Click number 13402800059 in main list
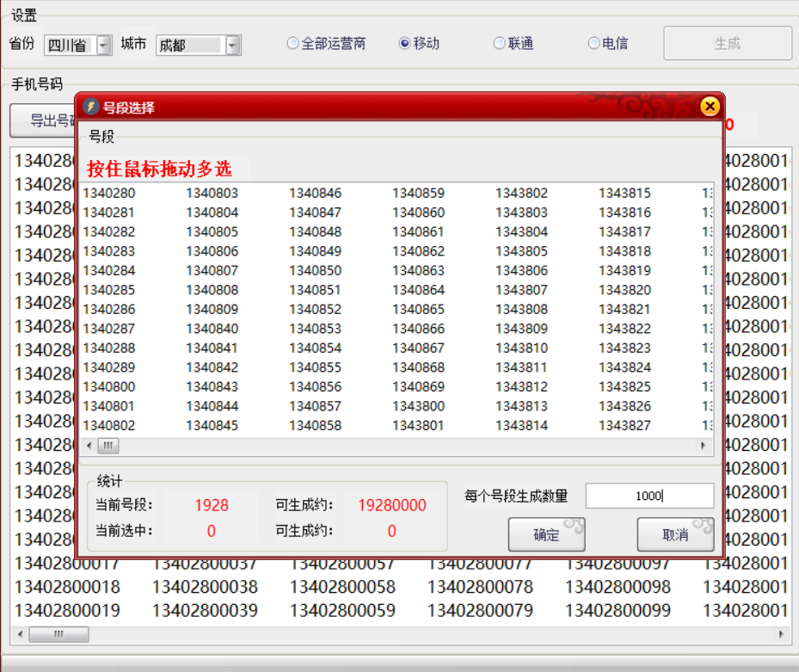799x672 pixels. pos(342,610)
